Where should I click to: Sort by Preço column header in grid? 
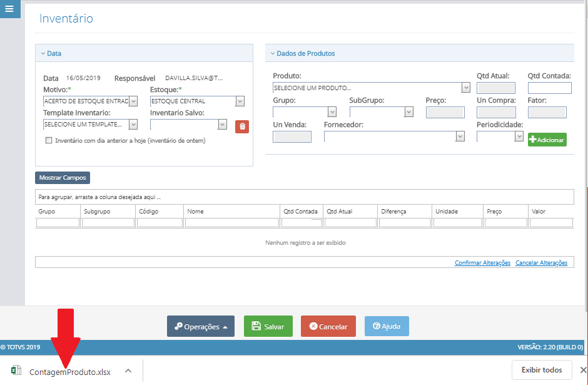pyautogui.click(x=494, y=211)
